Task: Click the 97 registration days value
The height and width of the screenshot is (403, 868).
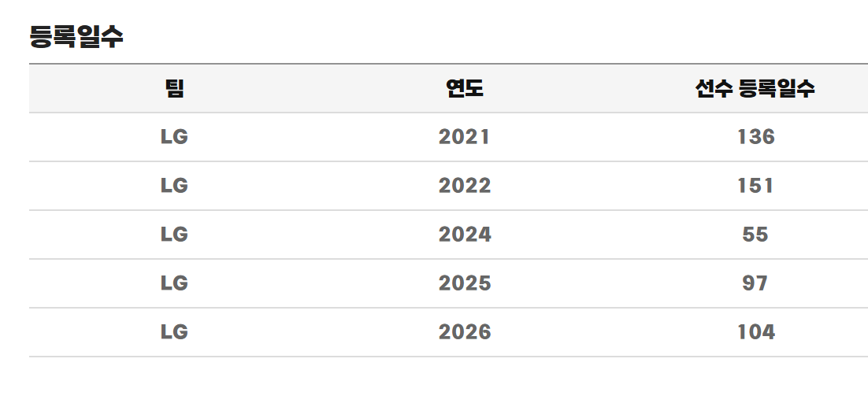Action: point(755,283)
